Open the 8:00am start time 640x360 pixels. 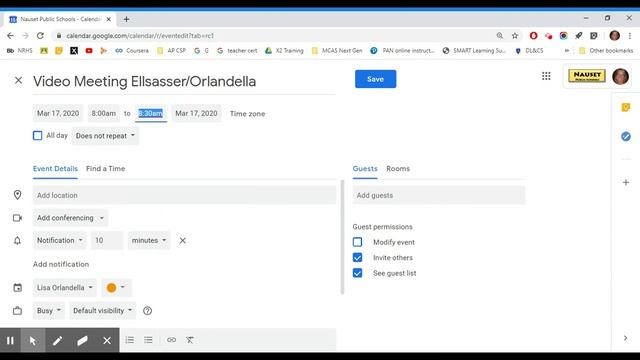pyautogui.click(x=104, y=113)
